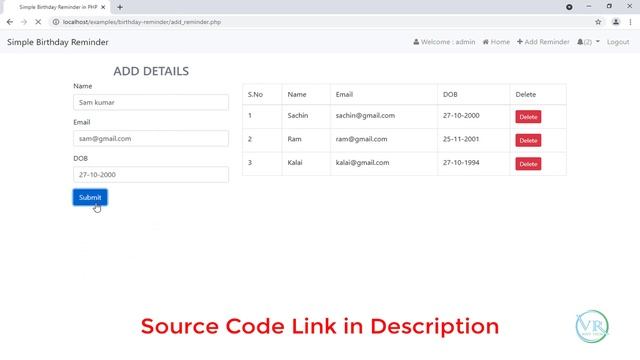Screen dimensions: 640x360
Task: Open a new browser tab
Action: point(120,7)
